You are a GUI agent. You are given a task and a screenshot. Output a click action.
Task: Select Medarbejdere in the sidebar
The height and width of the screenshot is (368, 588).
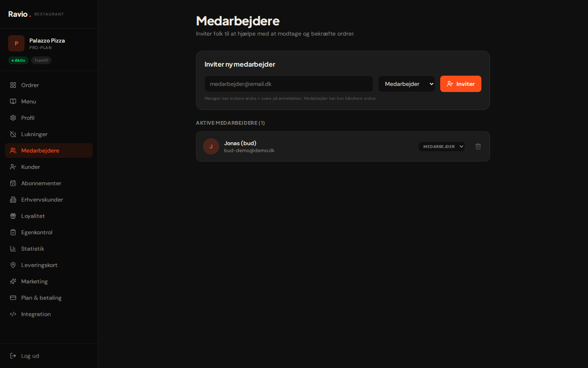49,150
